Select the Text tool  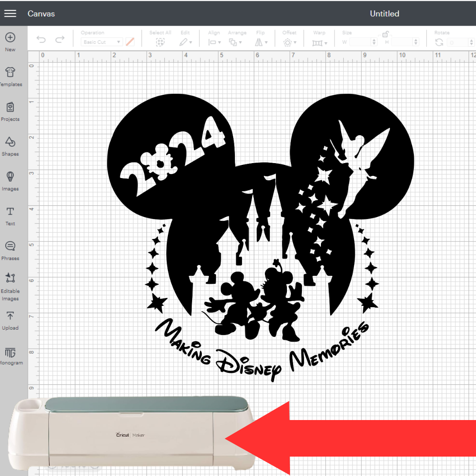click(x=10, y=216)
